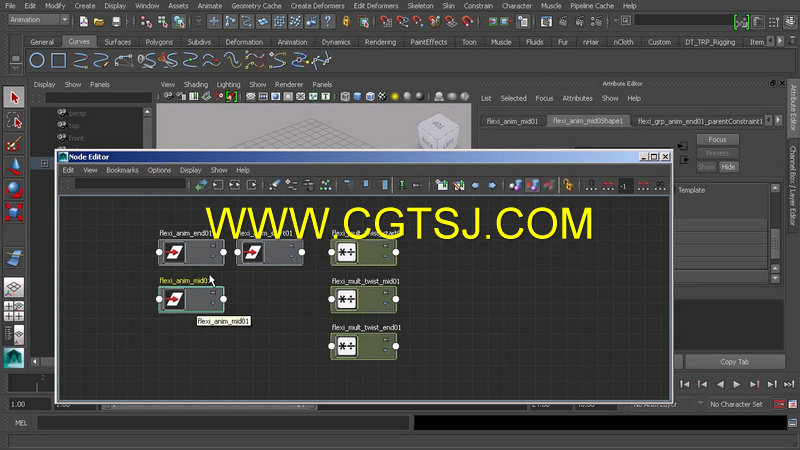Click Attribute Editor tab scroll-right arrow
800x450 pixels.
point(778,120)
